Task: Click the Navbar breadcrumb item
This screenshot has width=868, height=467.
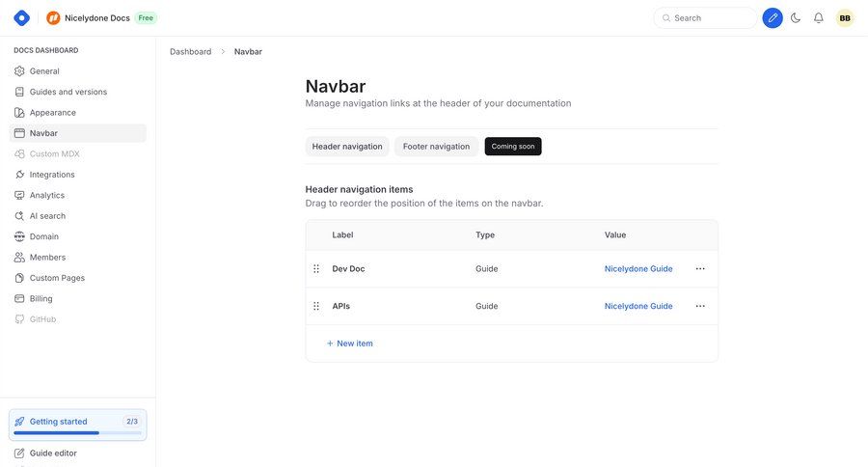Action: tap(248, 51)
